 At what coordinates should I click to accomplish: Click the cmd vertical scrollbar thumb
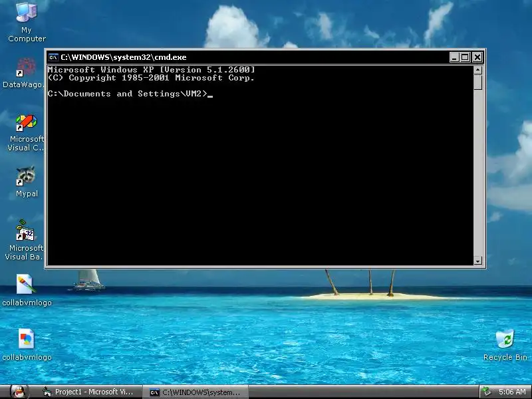[477, 82]
